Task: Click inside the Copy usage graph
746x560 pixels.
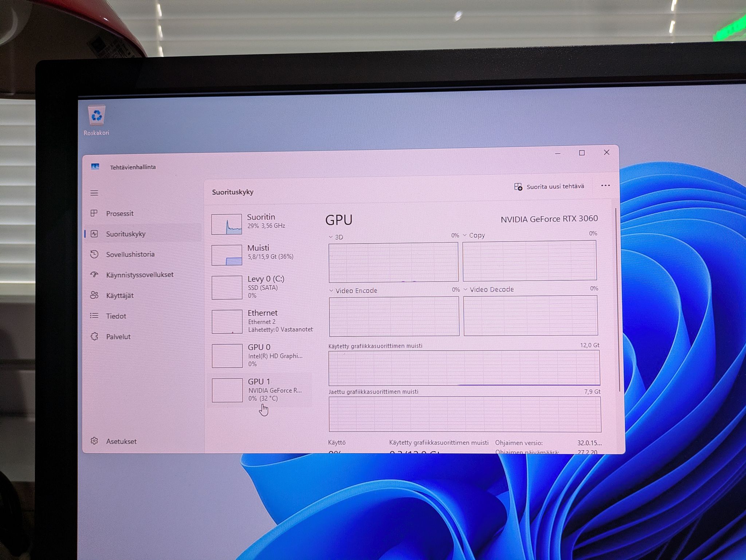Action: (x=530, y=260)
